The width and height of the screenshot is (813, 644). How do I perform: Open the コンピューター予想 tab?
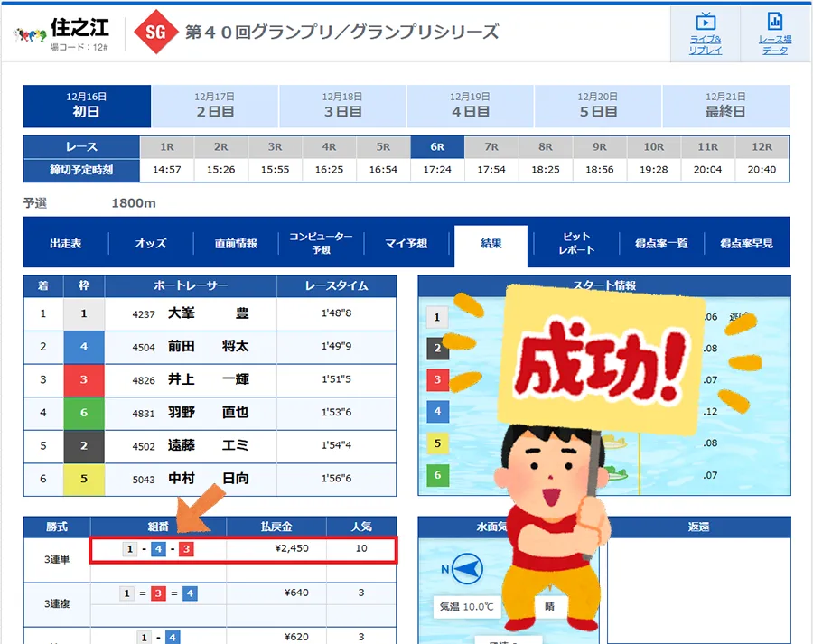coord(321,243)
